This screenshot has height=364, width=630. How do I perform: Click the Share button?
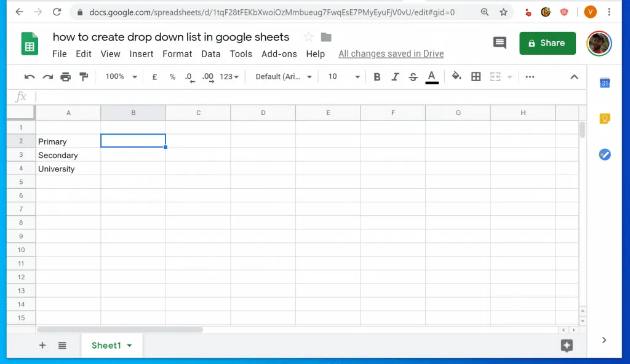[x=547, y=43]
